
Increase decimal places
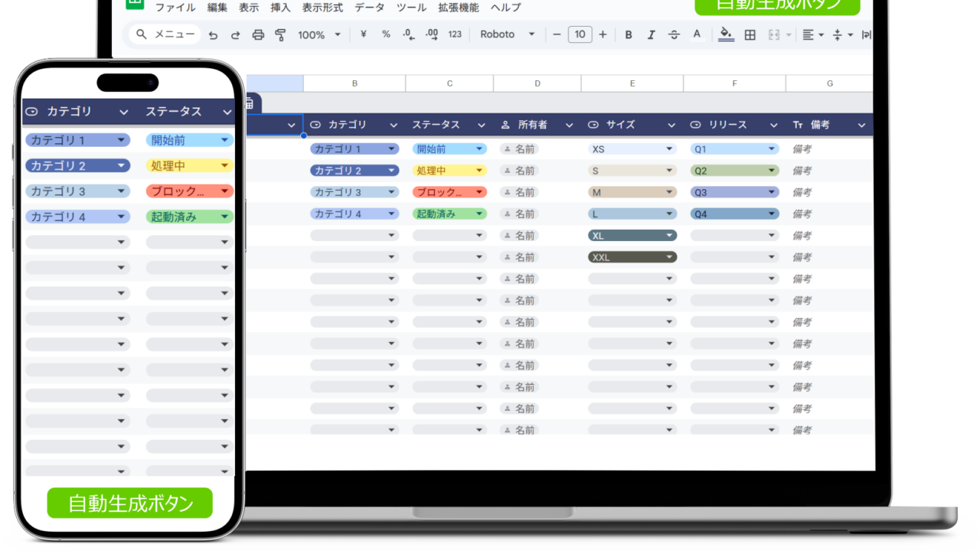[432, 34]
